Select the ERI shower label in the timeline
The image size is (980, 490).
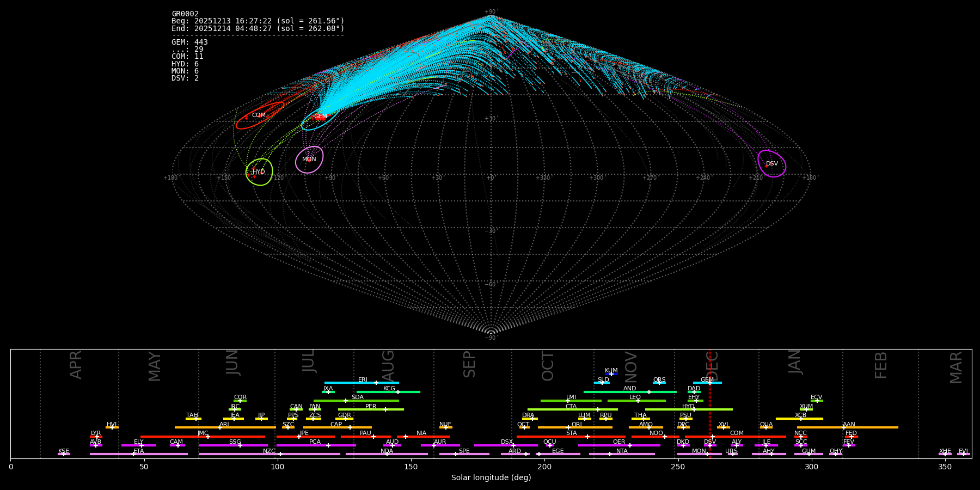tap(363, 380)
